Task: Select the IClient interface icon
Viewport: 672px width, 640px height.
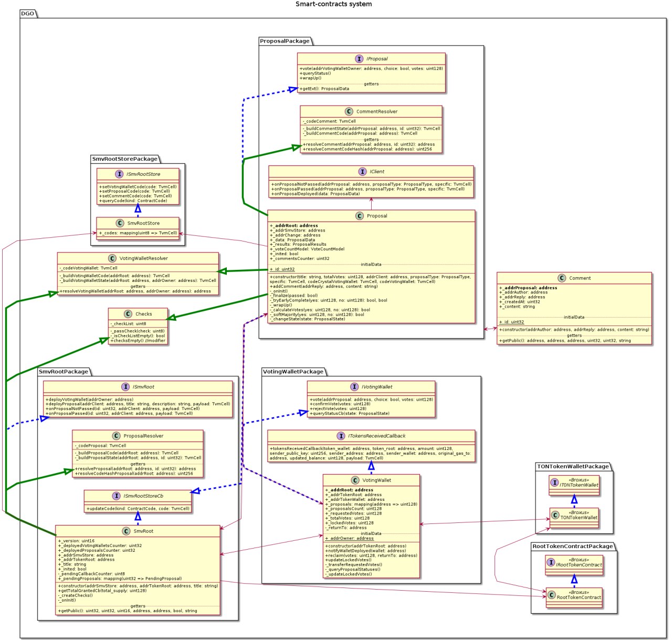Action: 362,172
